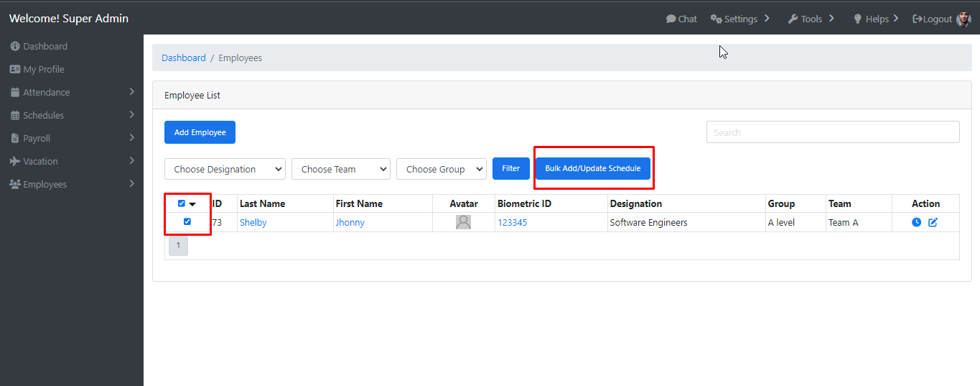Screen dimensions: 980x386
Task: Click the Biometric ID 123345 link
Action: click(513, 222)
